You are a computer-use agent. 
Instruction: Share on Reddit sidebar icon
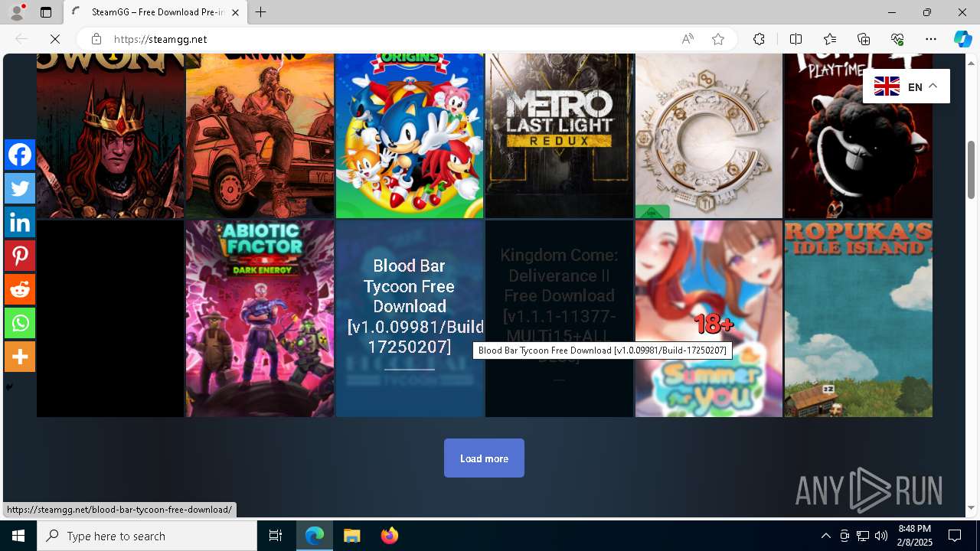(20, 289)
